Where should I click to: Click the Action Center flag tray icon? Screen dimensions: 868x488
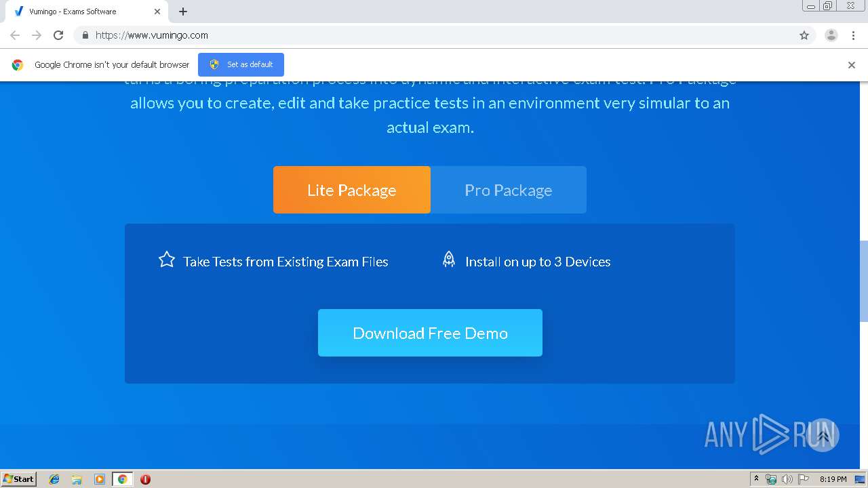[804, 479]
